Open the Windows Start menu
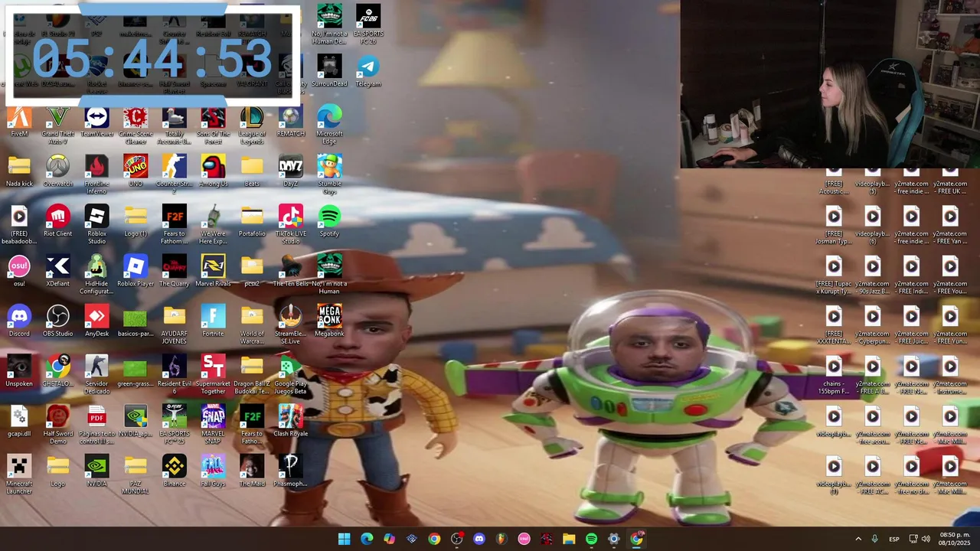 (x=345, y=539)
